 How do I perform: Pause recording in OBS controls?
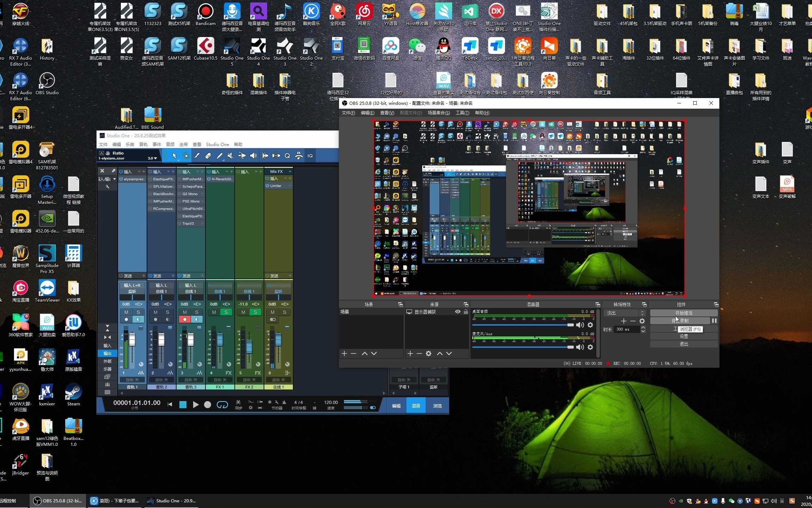pos(714,321)
